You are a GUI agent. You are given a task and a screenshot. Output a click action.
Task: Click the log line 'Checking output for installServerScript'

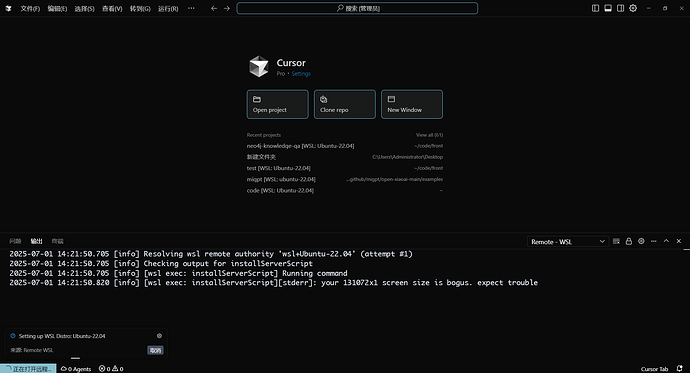point(161,263)
